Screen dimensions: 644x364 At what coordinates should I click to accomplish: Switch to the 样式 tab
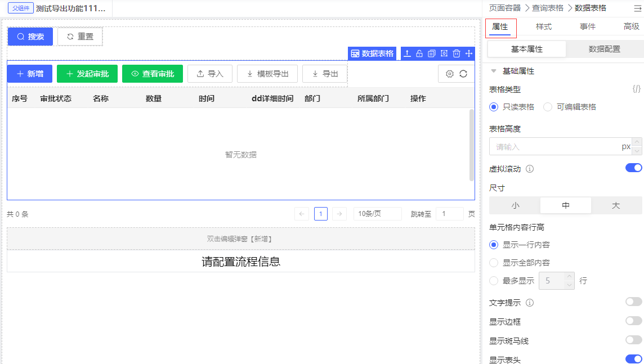[x=544, y=26]
